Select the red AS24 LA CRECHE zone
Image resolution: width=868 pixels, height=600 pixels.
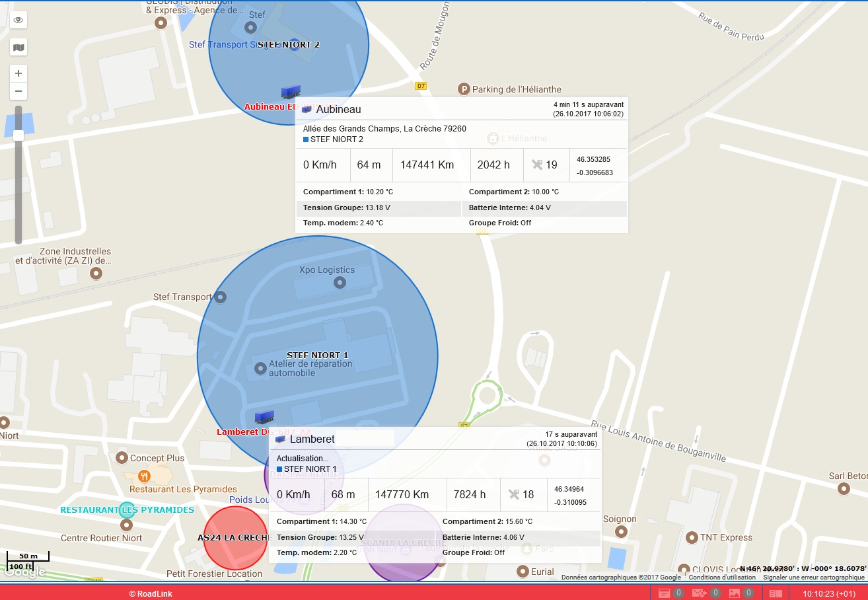tap(235, 538)
